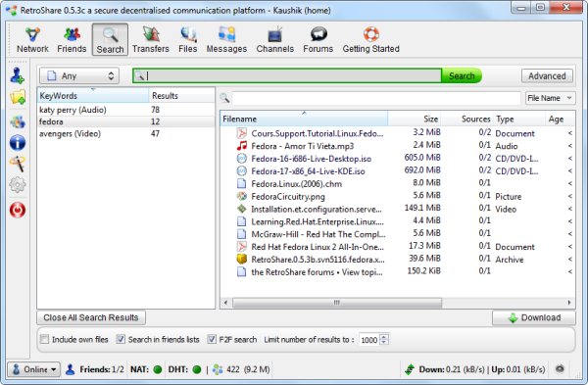Sort by the KeyWords column header
The width and height of the screenshot is (588, 385).
pyautogui.click(x=93, y=96)
